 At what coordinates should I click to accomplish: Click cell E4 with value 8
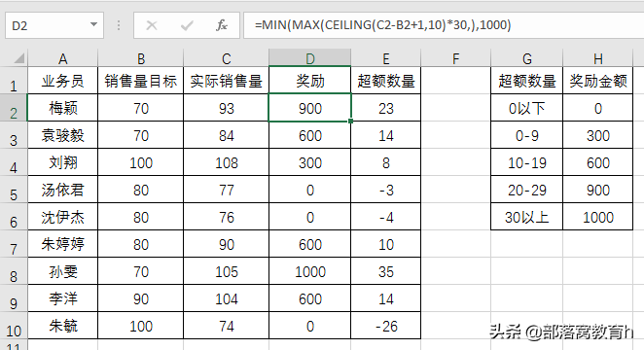click(386, 162)
